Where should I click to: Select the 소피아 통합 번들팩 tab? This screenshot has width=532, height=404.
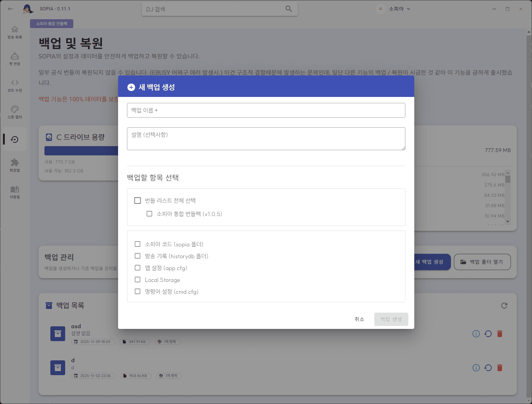tap(52, 24)
